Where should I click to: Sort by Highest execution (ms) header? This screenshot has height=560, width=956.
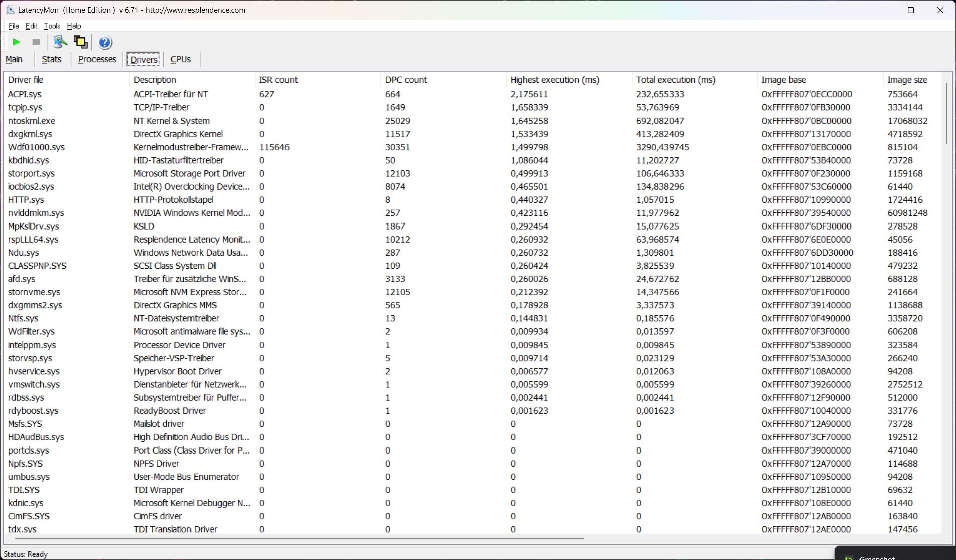pyautogui.click(x=569, y=80)
